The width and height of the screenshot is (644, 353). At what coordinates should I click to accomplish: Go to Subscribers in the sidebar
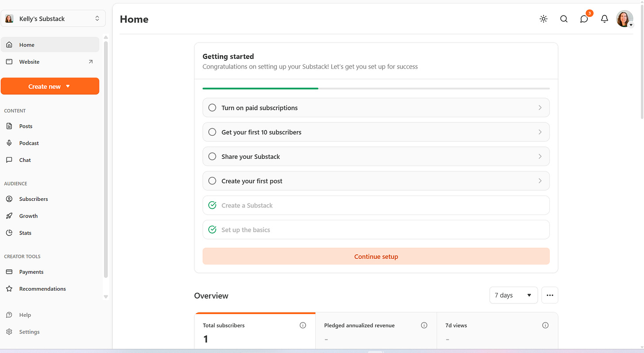[34, 199]
